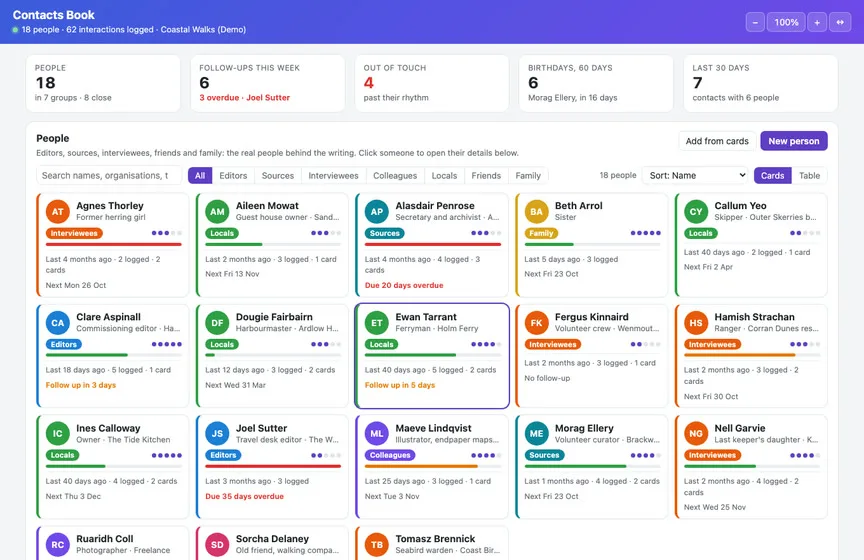Click Ewan Tarrant's ET avatar
This screenshot has height=560, width=864.
tap(377, 323)
